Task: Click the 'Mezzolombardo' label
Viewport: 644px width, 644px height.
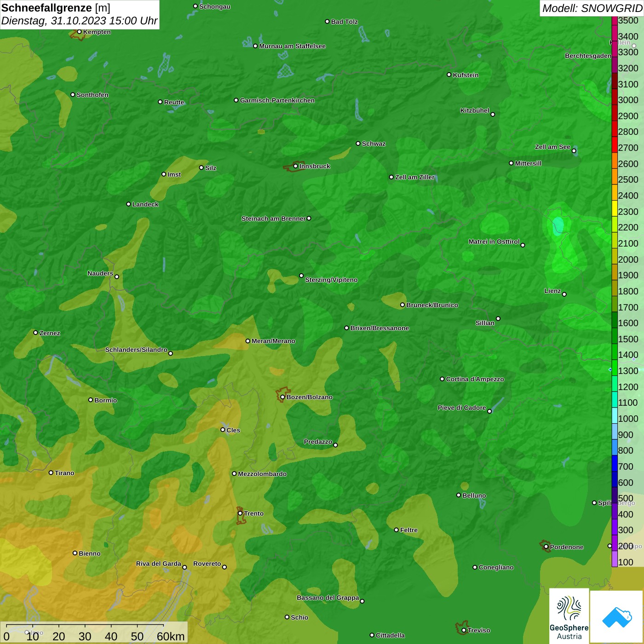Action: (262, 474)
